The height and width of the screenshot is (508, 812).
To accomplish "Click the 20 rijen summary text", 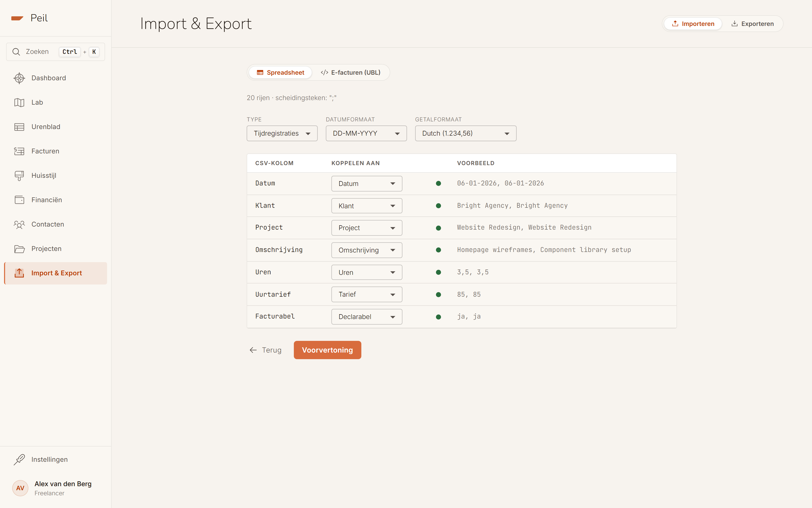I will [292, 98].
